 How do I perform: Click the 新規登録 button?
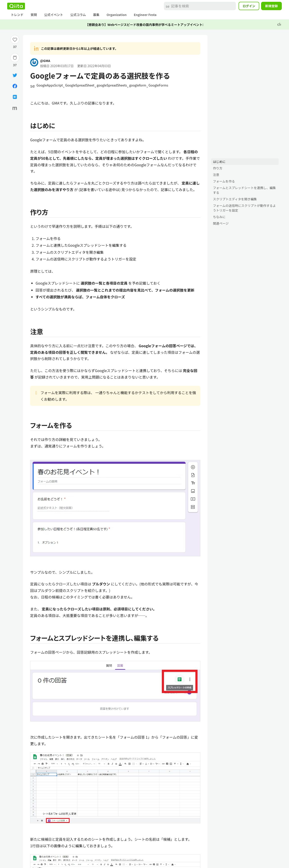click(x=271, y=6)
